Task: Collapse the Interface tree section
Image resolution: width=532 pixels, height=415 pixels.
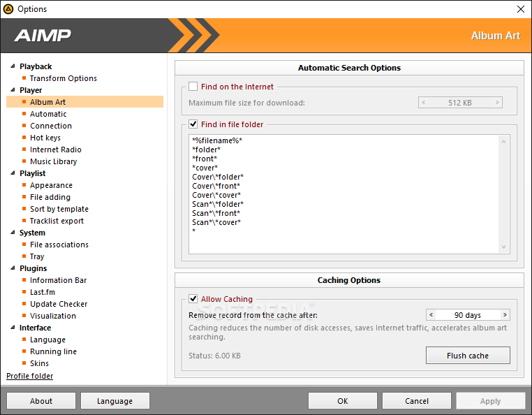Action: click(13, 328)
